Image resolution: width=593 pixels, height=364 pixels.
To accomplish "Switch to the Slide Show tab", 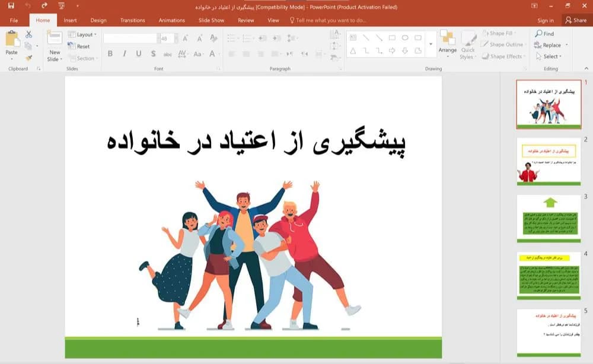I will [212, 20].
